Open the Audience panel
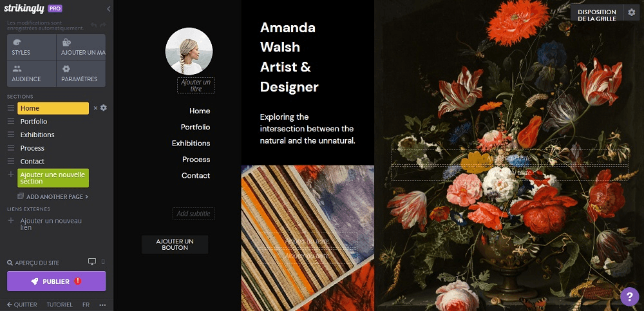Image resolution: width=644 pixels, height=311 pixels. coord(31,74)
